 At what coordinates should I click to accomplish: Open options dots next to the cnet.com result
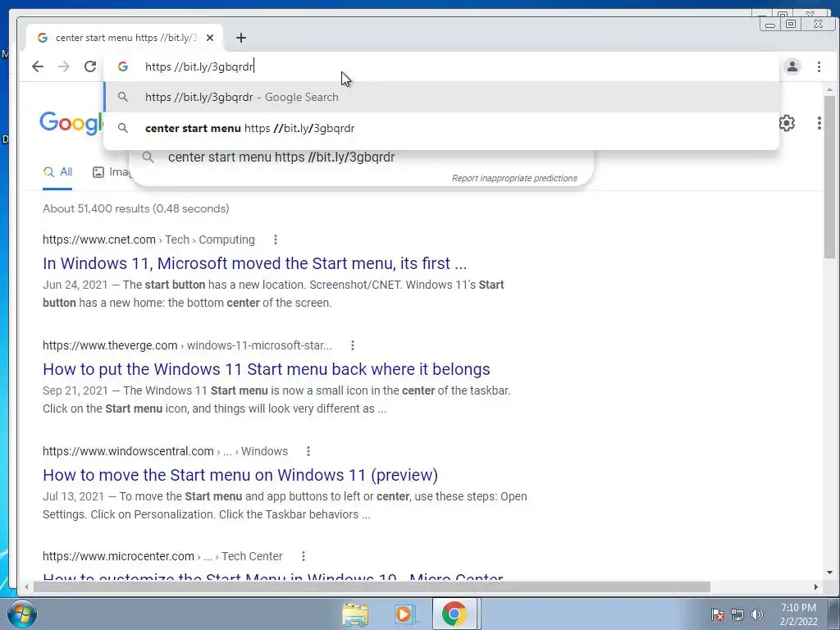coord(276,240)
